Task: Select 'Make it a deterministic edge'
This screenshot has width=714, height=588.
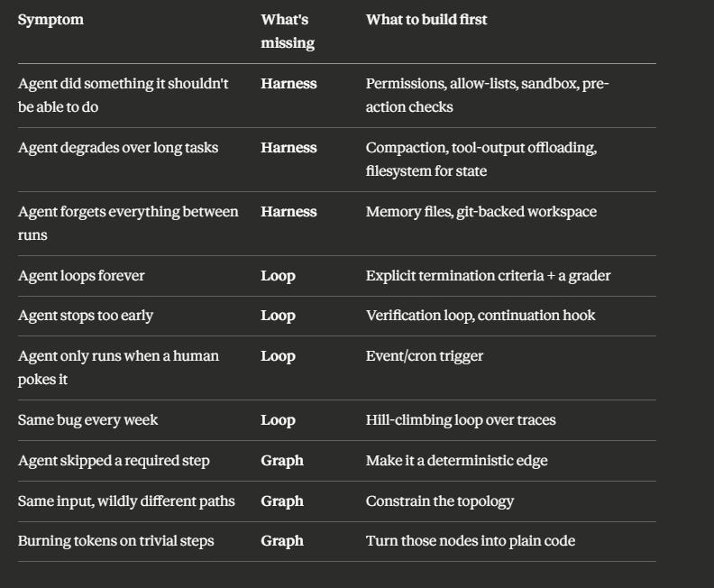Action: pyautogui.click(x=457, y=461)
